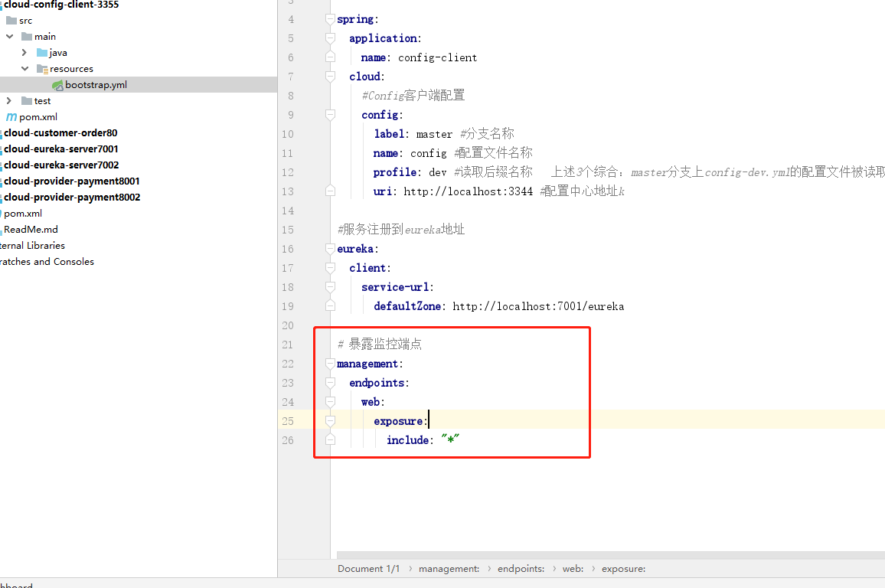Click management: in the breadcrumb bar
The width and height of the screenshot is (885, 588).
point(449,569)
